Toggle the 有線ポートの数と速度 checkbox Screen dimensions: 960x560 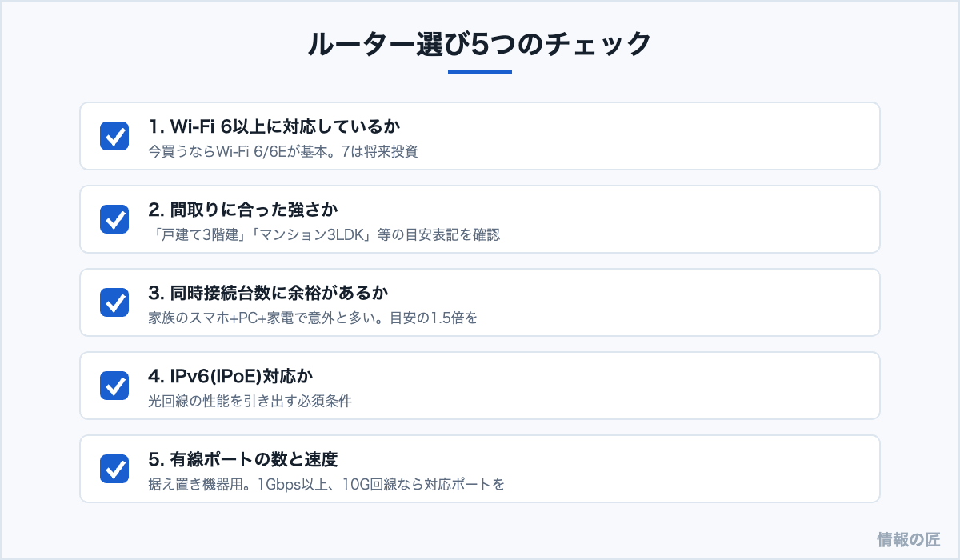click(x=114, y=469)
